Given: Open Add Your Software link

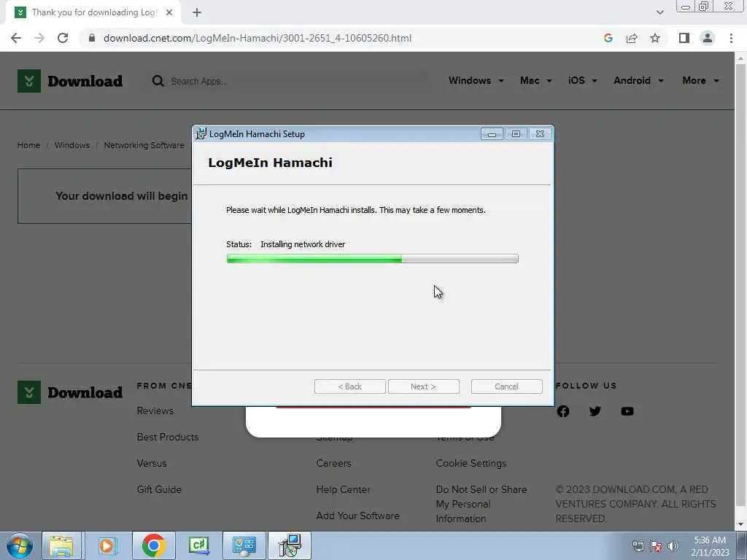Looking at the screenshot, I should click(x=357, y=516).
